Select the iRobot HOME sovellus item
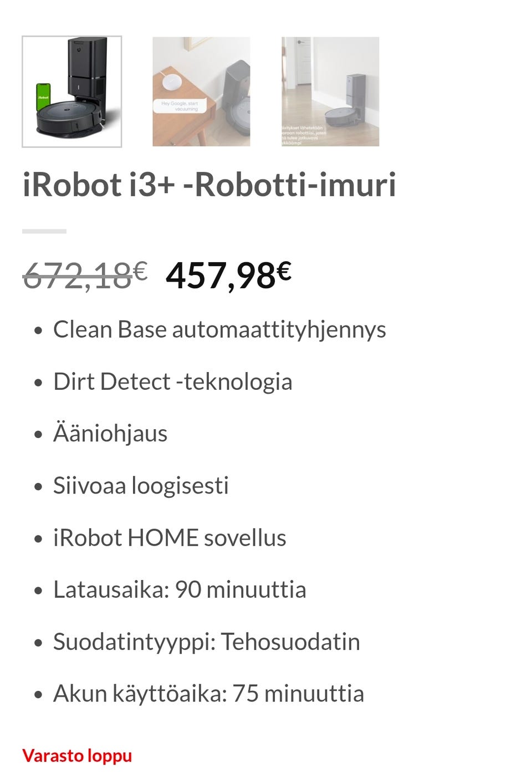Image resolution: width=532 pixels, height=784 pixels. pos(170,537)
